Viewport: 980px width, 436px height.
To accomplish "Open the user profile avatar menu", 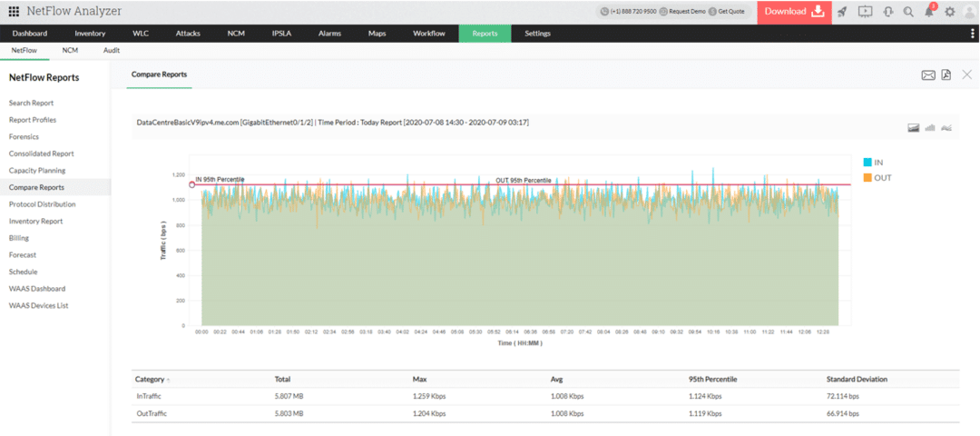I will tap(970, 12).
